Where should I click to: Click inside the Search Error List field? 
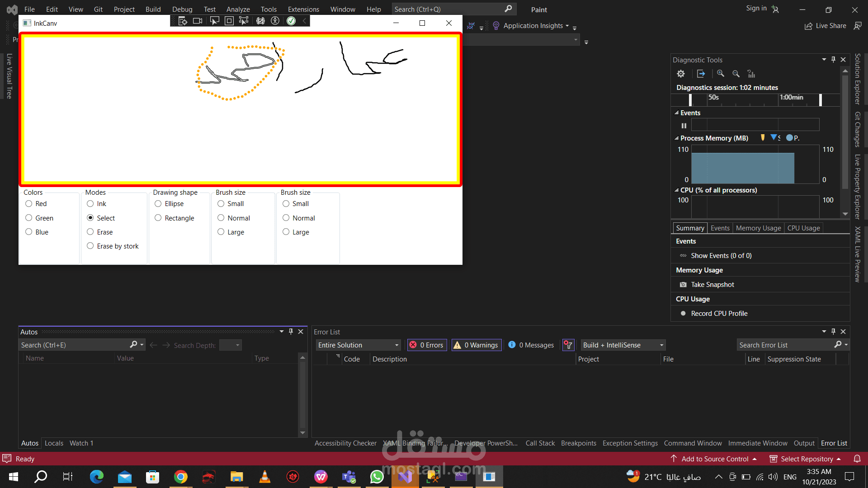(786, 345)
